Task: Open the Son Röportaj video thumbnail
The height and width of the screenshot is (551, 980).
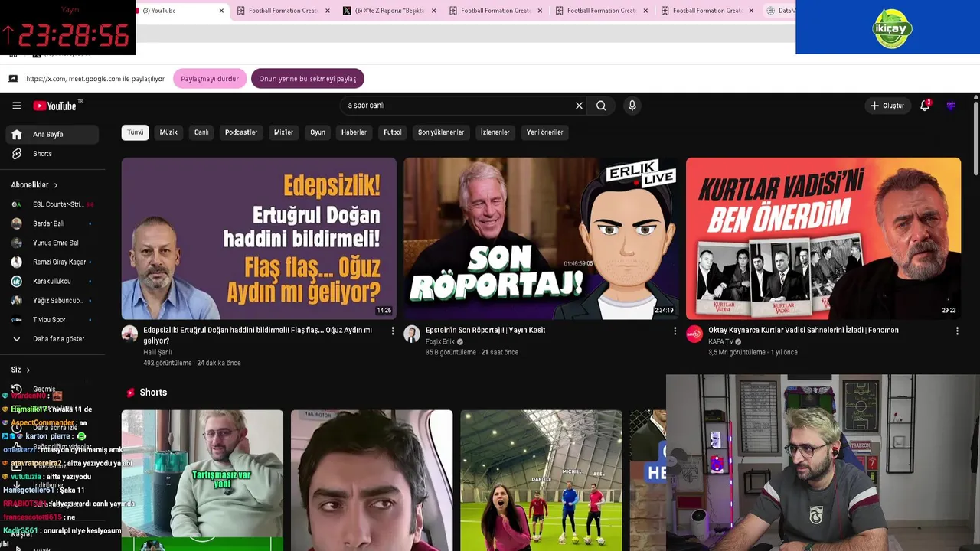Action: (x=541, y=238)
